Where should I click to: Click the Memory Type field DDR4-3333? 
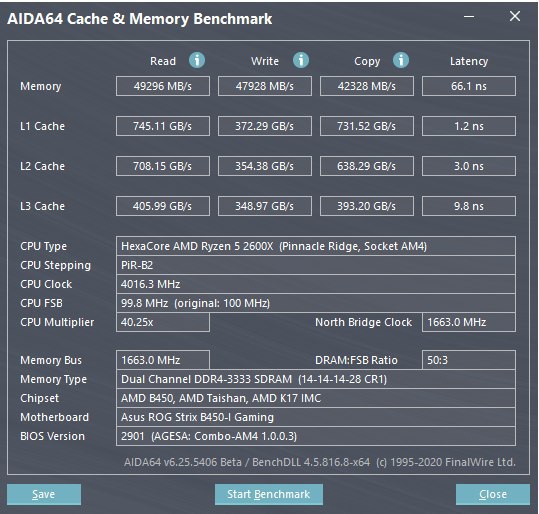pyautogui.click(x=316, y=379)
